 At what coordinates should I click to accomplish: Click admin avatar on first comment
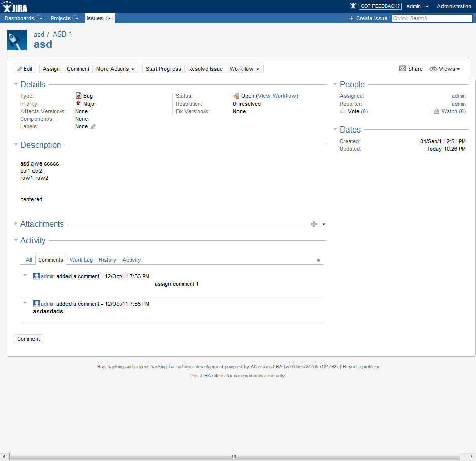pyautogui.click(x=37, y=276)
